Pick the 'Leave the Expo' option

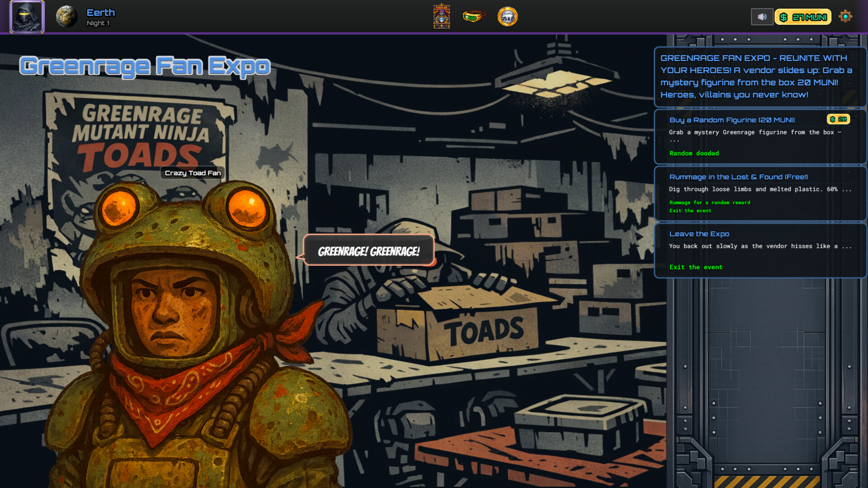(x=699, y=234)
